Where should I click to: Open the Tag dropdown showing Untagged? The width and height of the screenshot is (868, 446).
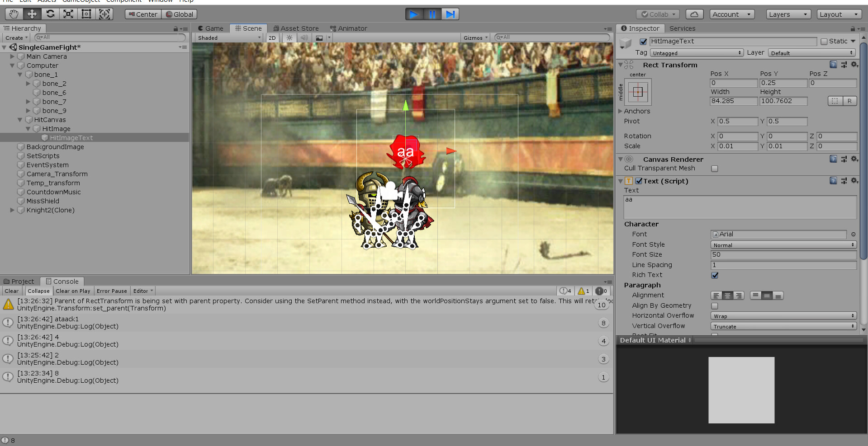click(x=697, y=52)
